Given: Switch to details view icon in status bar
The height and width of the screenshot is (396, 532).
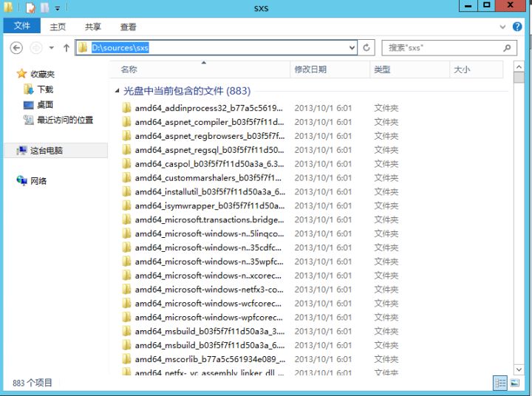Looking at the screenshot, I should (x=500, y=383).
